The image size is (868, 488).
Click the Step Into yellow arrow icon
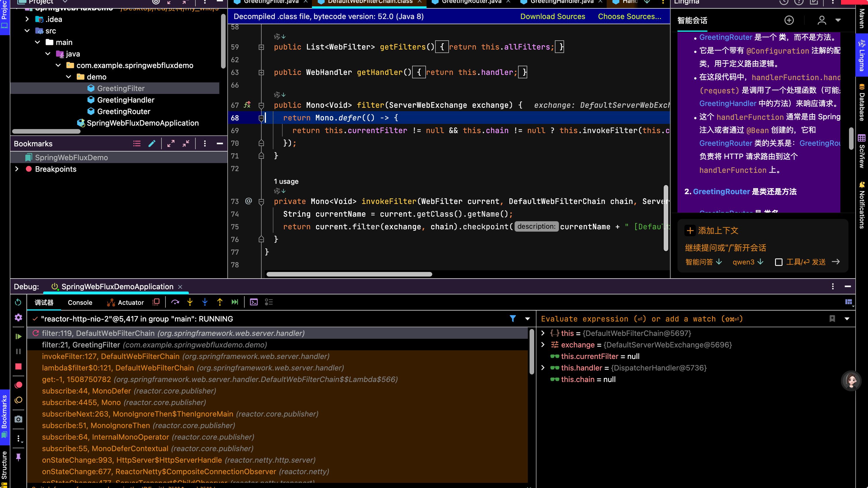pyautogui.click(x=190, y=302)
